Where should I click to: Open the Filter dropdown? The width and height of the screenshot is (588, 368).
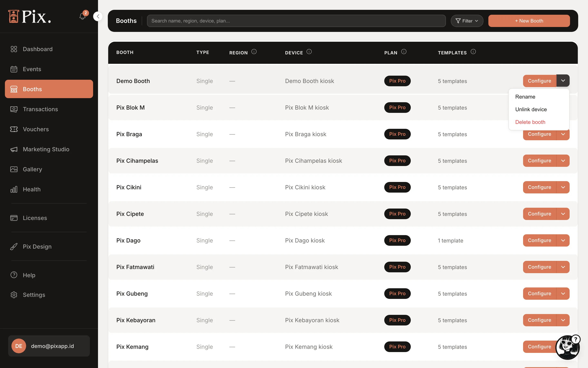(x=467, y=21)
